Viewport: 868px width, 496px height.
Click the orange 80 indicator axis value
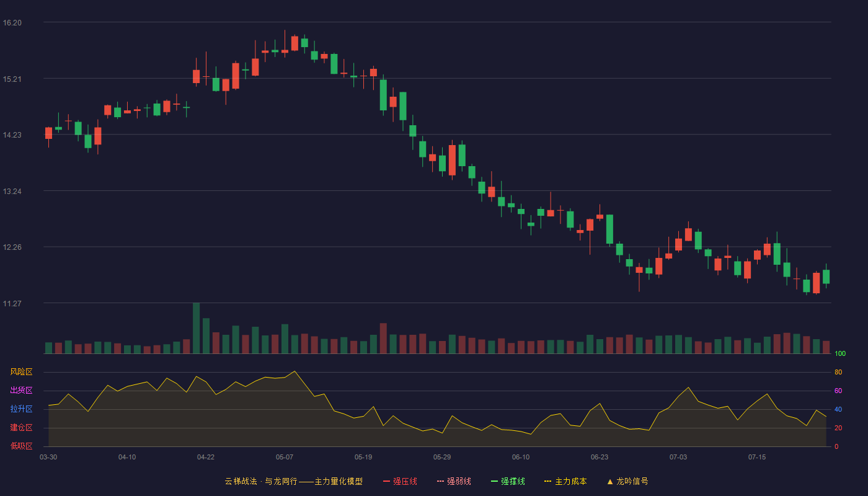(838, 373)
